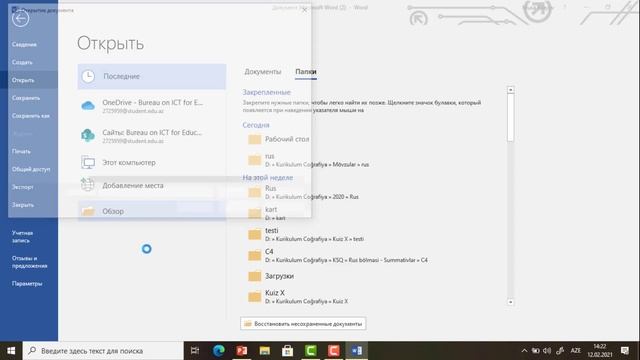
Task: Open the notification center icon
Action: coord(625,351)
